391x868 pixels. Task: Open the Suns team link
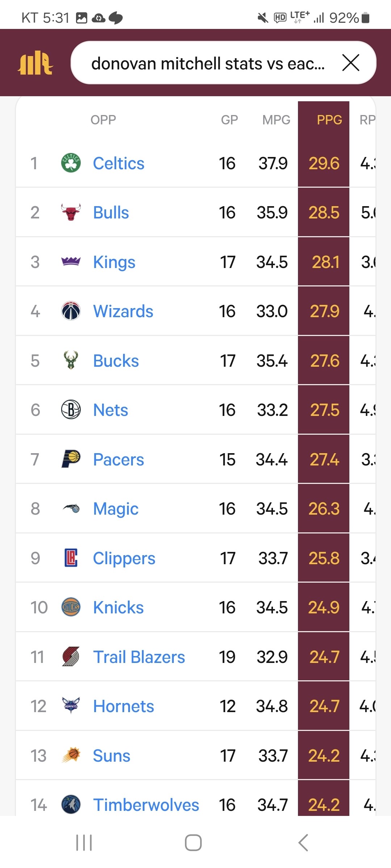coord(112,756)
